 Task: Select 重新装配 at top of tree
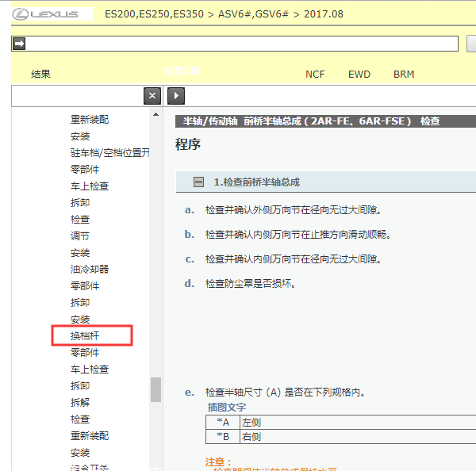pos(90,120)
